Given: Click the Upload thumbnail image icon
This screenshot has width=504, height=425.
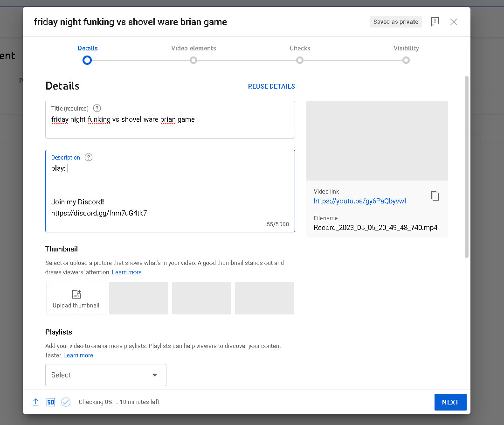Looking at the screenshot, I should coord(76,294).
